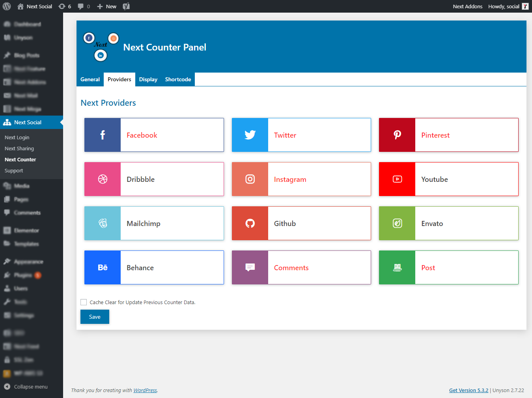Click the Unyson 2.7.22 version text

[x=508, y=390]
